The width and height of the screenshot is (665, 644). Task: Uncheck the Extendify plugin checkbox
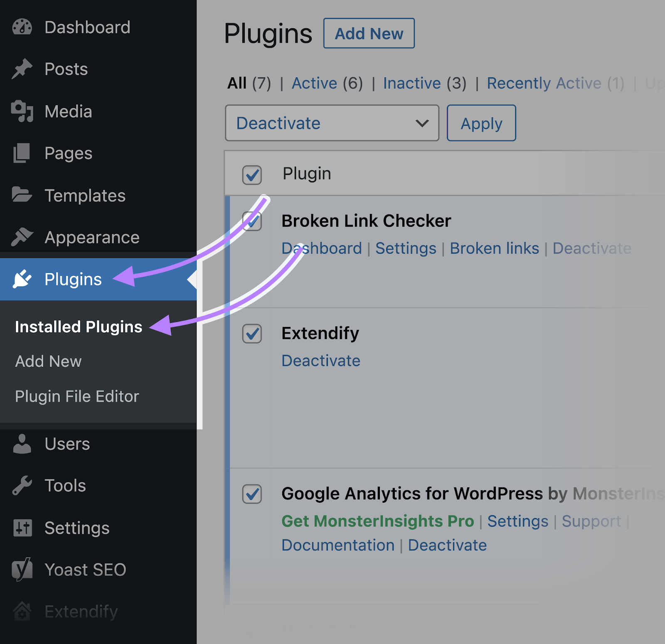(x=252, y=334)
